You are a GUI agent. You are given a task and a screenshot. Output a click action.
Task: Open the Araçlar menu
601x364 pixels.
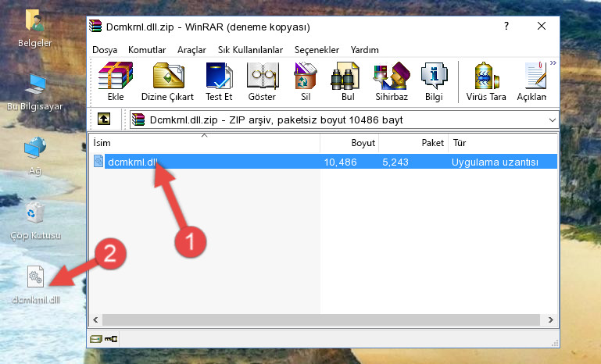point(191,50)
